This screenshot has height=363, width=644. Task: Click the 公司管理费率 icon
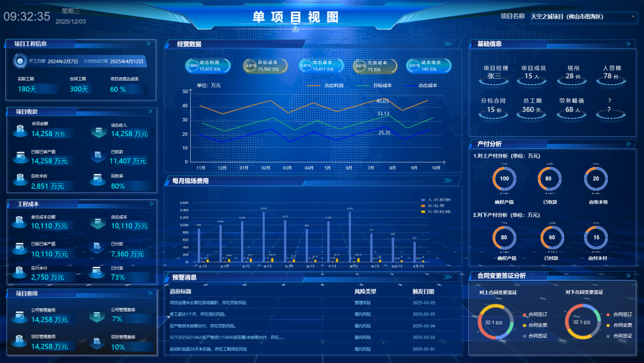pyautogui.click(x=97, y=316)
